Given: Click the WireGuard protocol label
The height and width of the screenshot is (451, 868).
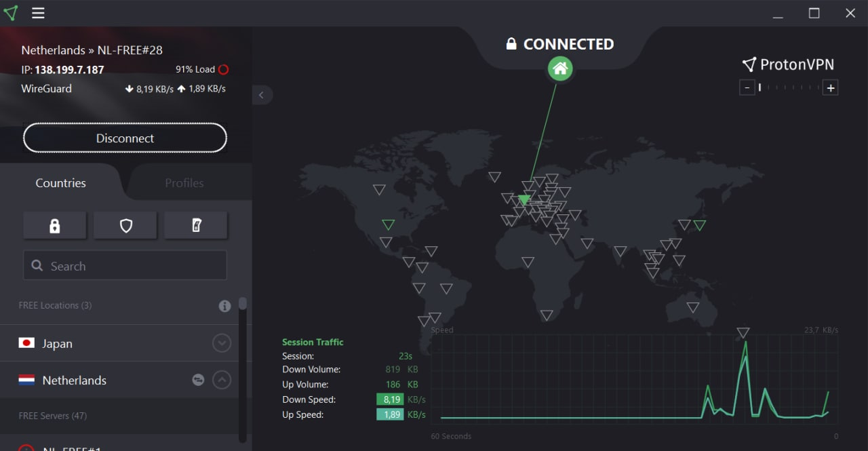Looking at the screenshot, I should (47, 88).
